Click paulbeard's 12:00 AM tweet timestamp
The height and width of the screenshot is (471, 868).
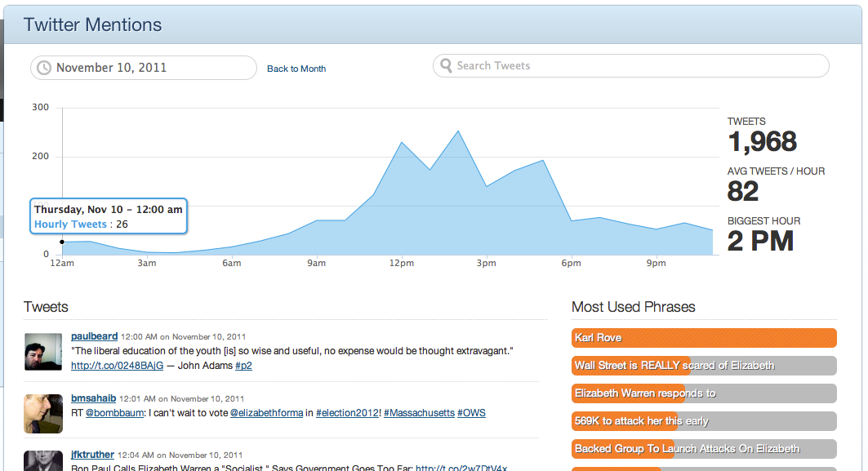tap(183, 336)
